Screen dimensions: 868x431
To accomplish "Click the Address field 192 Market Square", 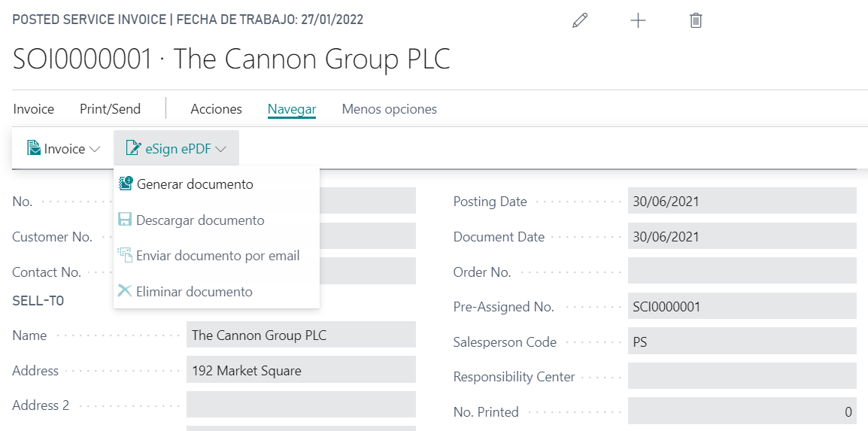I will (x=300, y=370).
